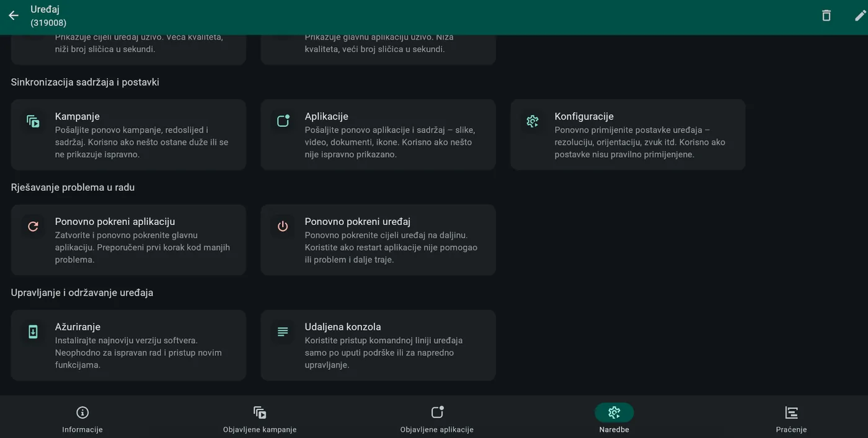Open Udaljena konzola command

[x=378, y=345]
